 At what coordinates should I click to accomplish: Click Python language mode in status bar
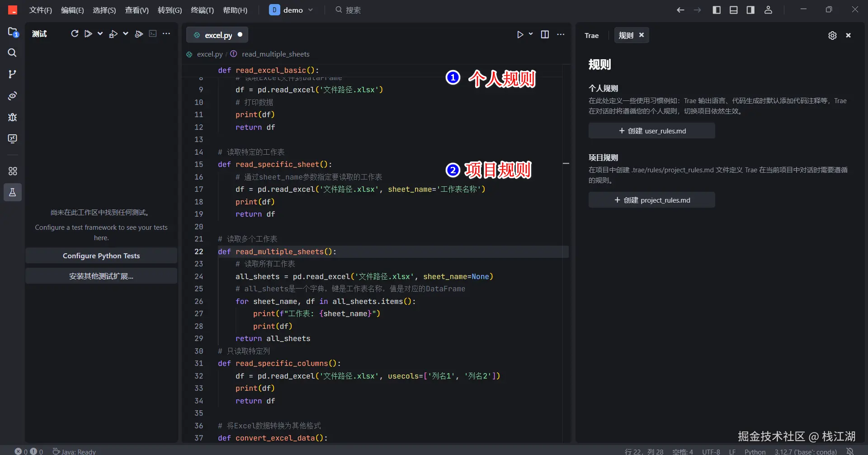[x=755, y=451]
